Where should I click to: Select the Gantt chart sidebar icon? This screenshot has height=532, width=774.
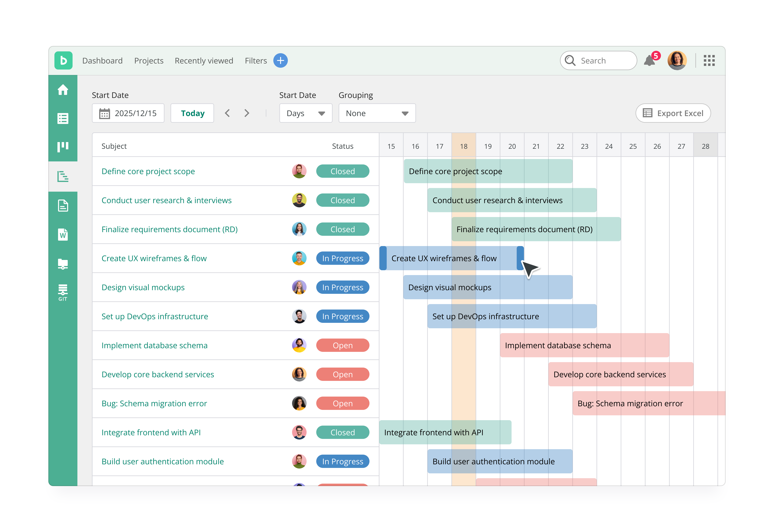(63, 176)
